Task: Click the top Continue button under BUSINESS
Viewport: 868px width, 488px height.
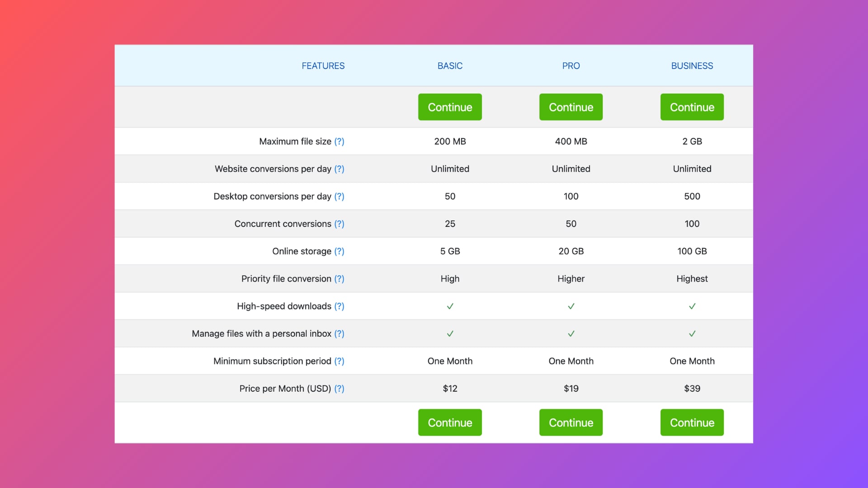Action: (692, 107)
